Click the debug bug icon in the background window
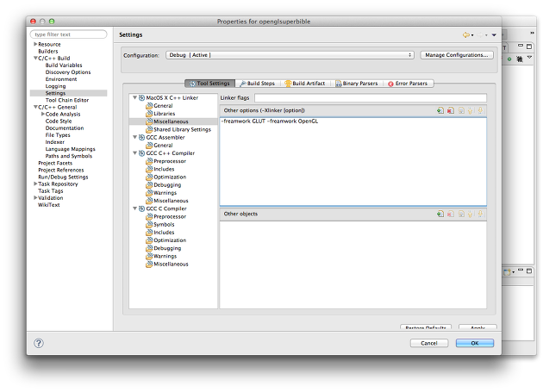This screenshot has height=392, width=543. [520, 59]
